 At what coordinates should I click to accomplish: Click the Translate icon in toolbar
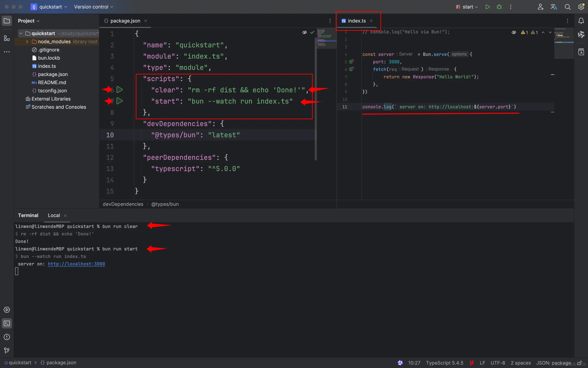coord(554,7)
